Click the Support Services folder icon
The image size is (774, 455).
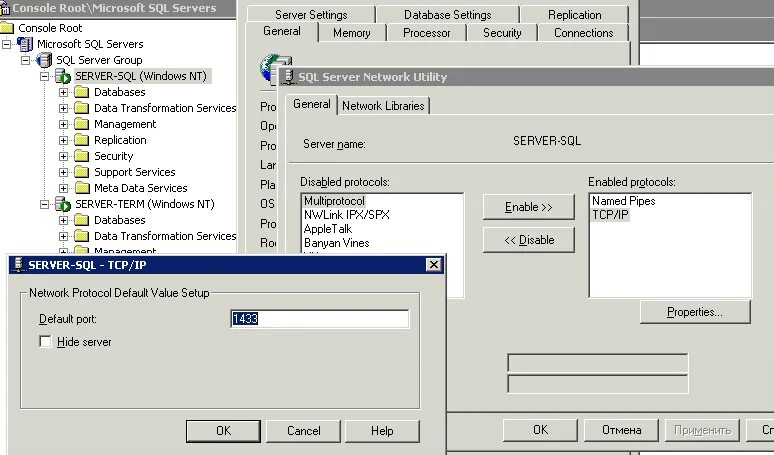(81, 172)
